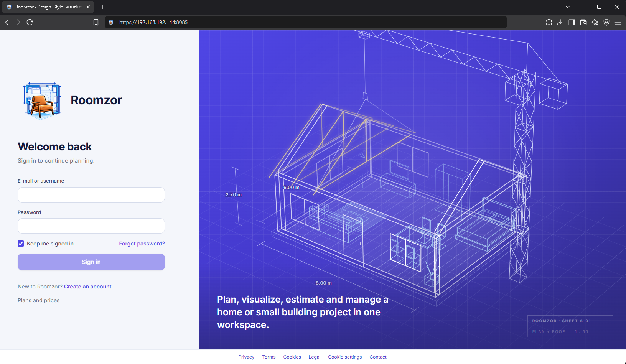Close the Roomzor browser tab

click(88, 7)
